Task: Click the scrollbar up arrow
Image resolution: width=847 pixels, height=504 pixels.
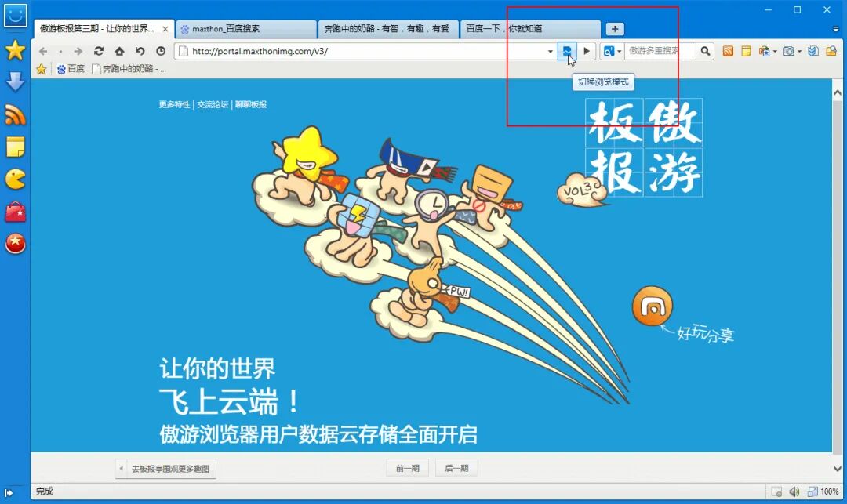Action: (x=838, y=93)
